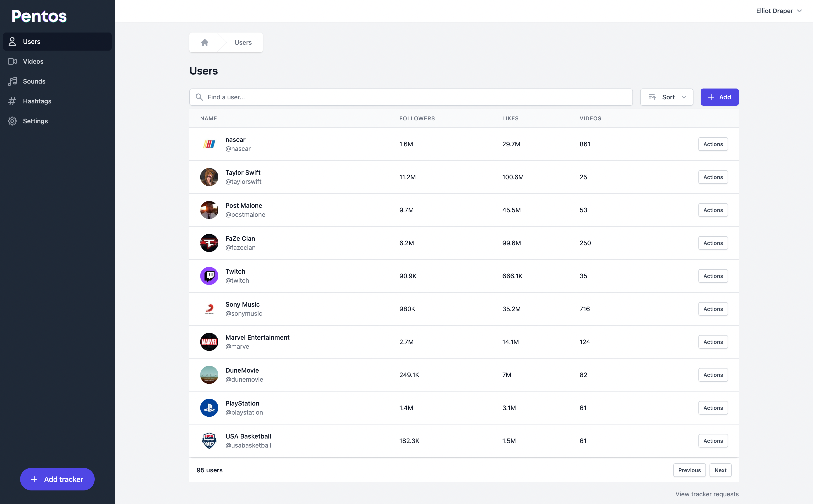Click the home icon in breadcrumb
Image resolution: width=813 pixels, height=504 pixels.
(x=205, y=42)
